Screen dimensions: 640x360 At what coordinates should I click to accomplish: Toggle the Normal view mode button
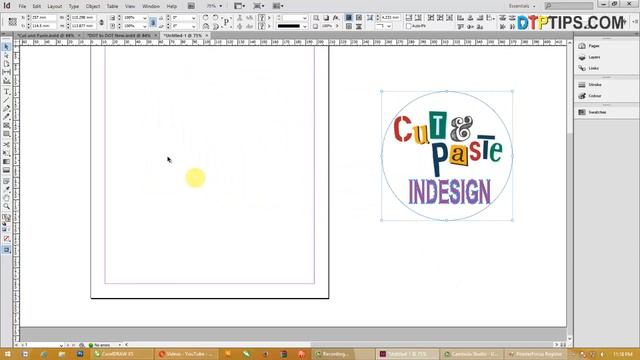(6, 250)
